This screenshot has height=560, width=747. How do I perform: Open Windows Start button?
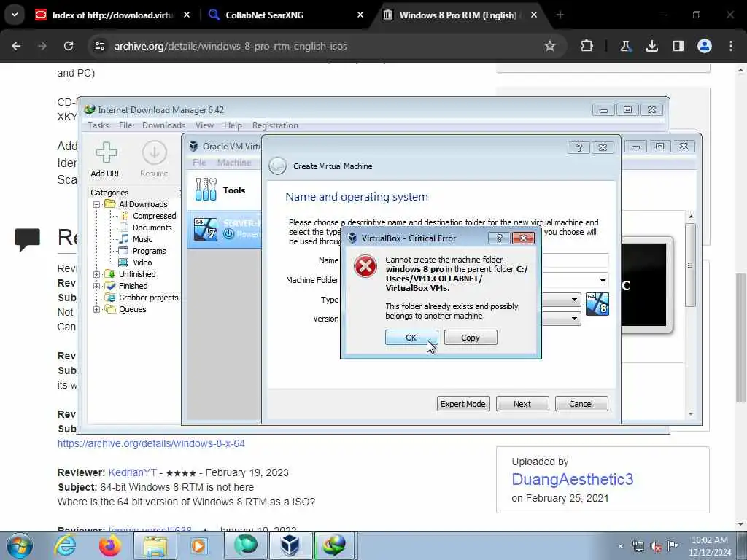tap(20, 545)
